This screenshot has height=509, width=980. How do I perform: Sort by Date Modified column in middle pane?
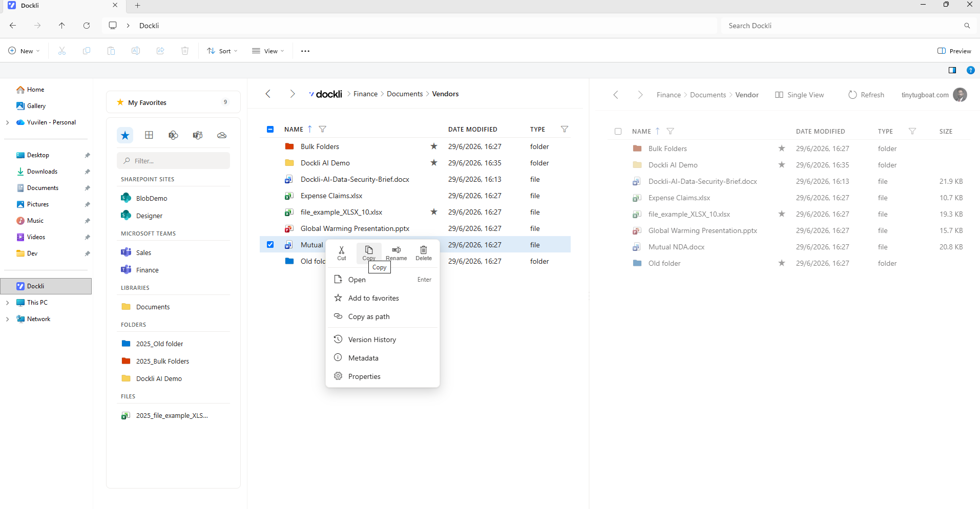(472, 129)
